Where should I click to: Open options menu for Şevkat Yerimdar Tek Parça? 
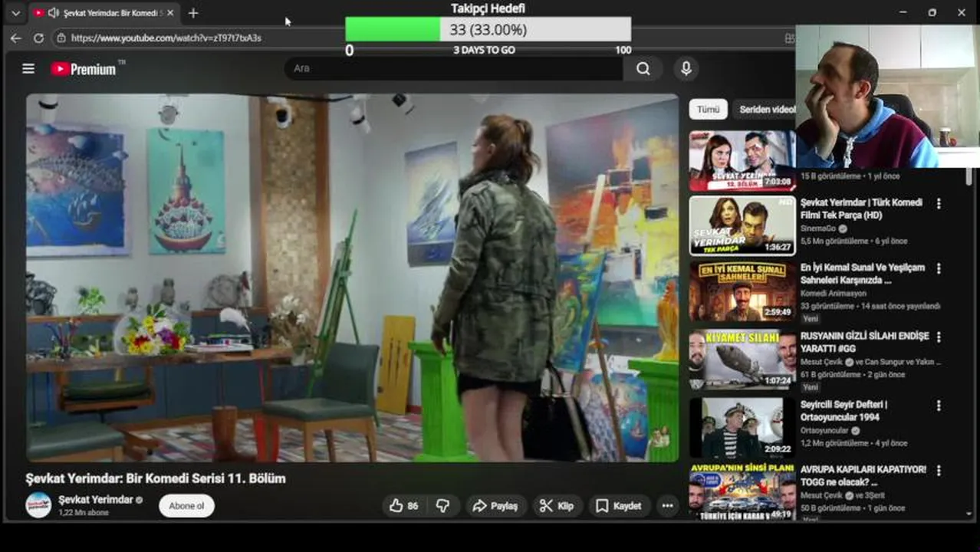(939, 204)
